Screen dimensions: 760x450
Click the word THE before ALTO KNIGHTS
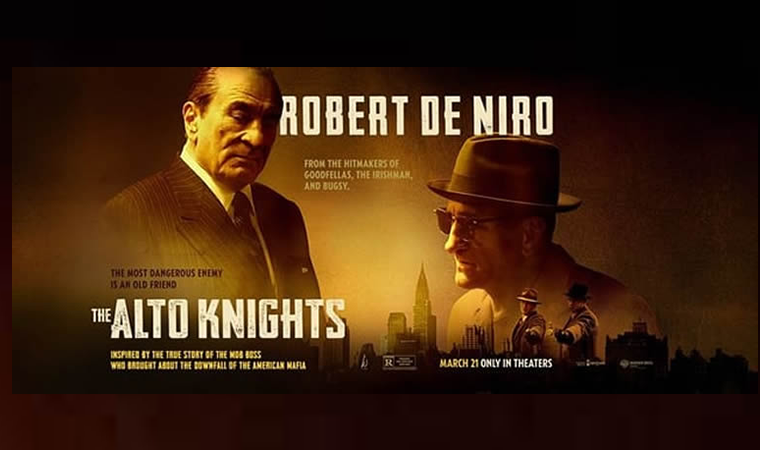(x=101, y=316)
